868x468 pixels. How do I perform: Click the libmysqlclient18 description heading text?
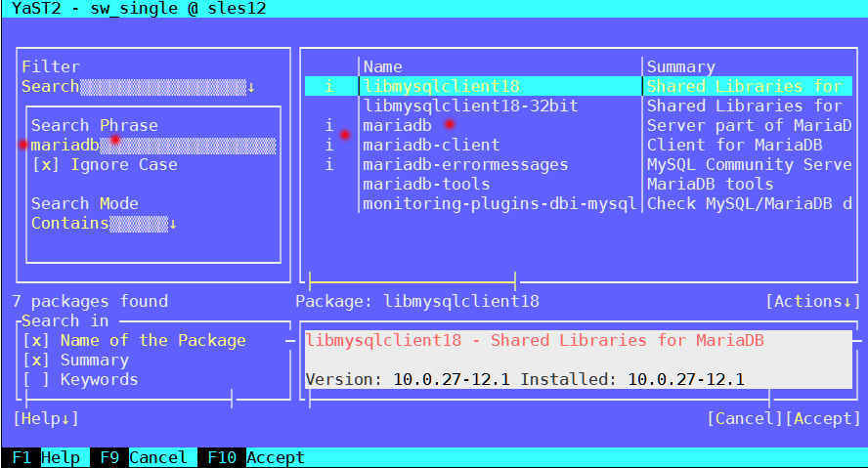pyautogui.click(x=535, y=340)
